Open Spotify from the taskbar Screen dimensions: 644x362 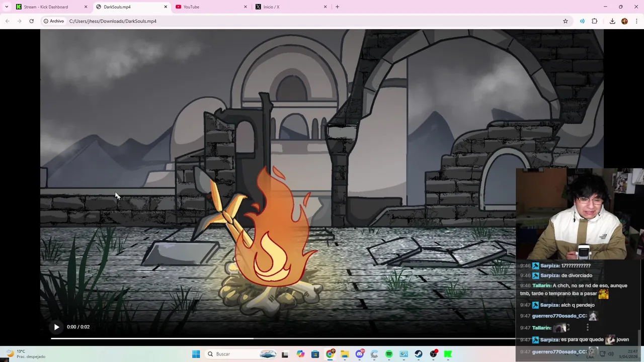click(389, 354)
